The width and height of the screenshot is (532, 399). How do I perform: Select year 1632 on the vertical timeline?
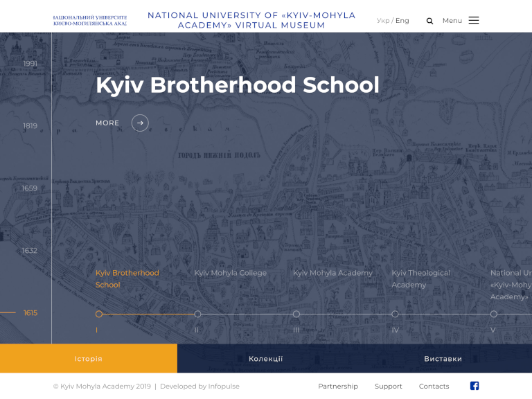pyautogui.click(x=30, y=251)
